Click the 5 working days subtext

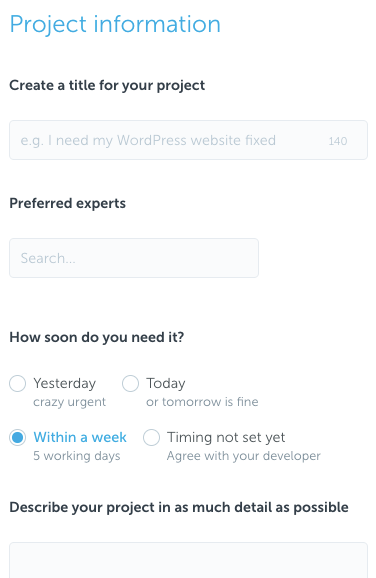click(77, 456)
